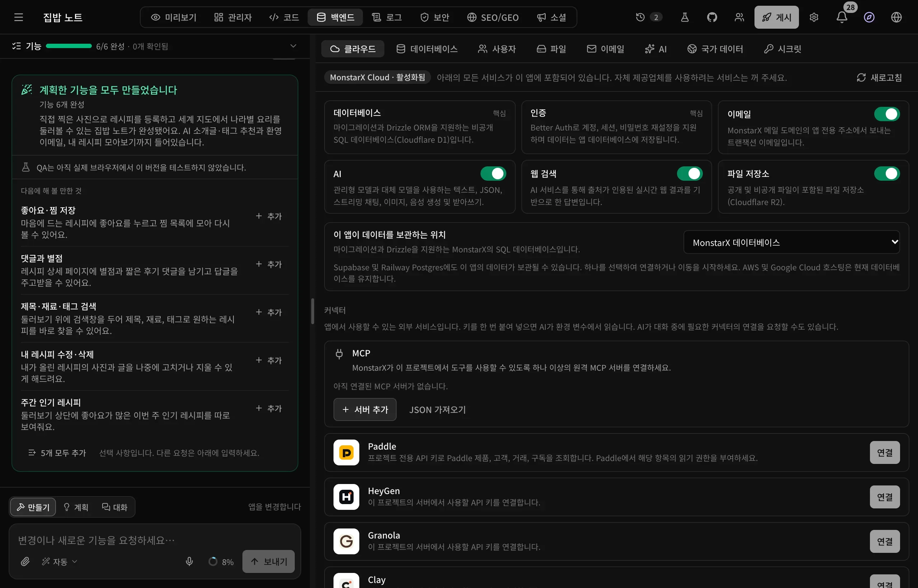Screen dimensions: 918x588
Task: Click the microphone voice input icon
Action: click(x=189, y=561)
